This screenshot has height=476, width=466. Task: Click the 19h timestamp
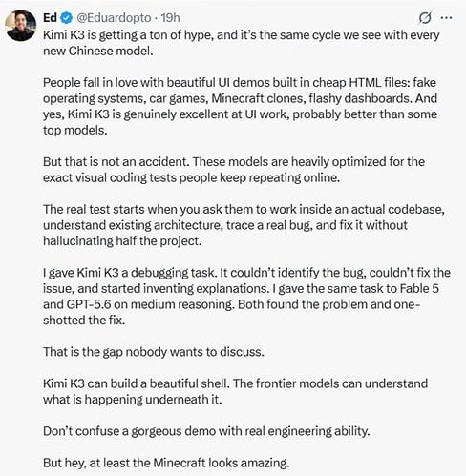[x=170, y=18]
